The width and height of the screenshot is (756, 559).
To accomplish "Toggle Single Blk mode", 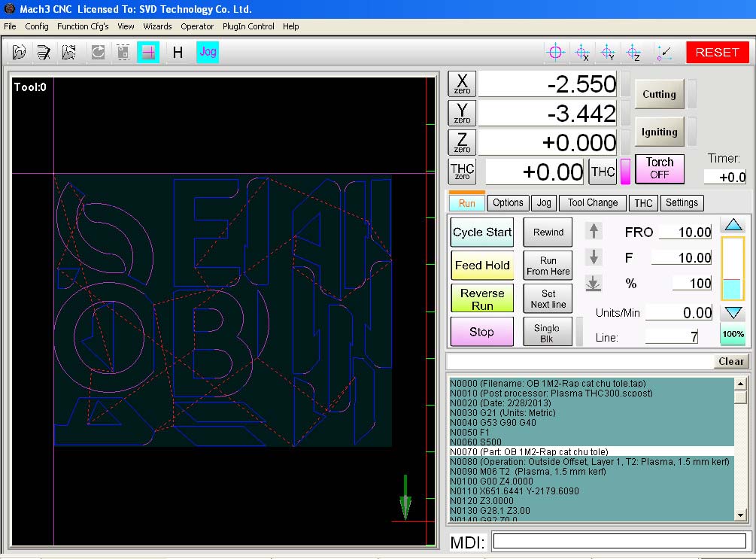I will coord(547,333).
